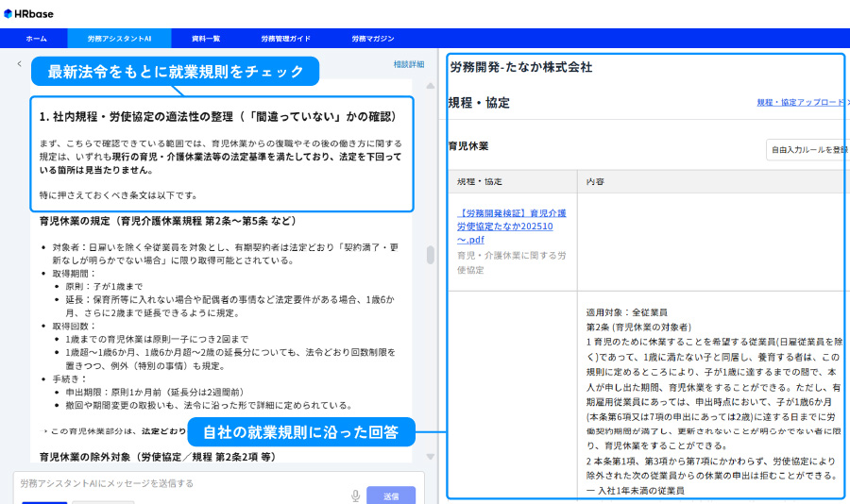Click the back chevron in chat panel
850x504 pixels.
19,64
